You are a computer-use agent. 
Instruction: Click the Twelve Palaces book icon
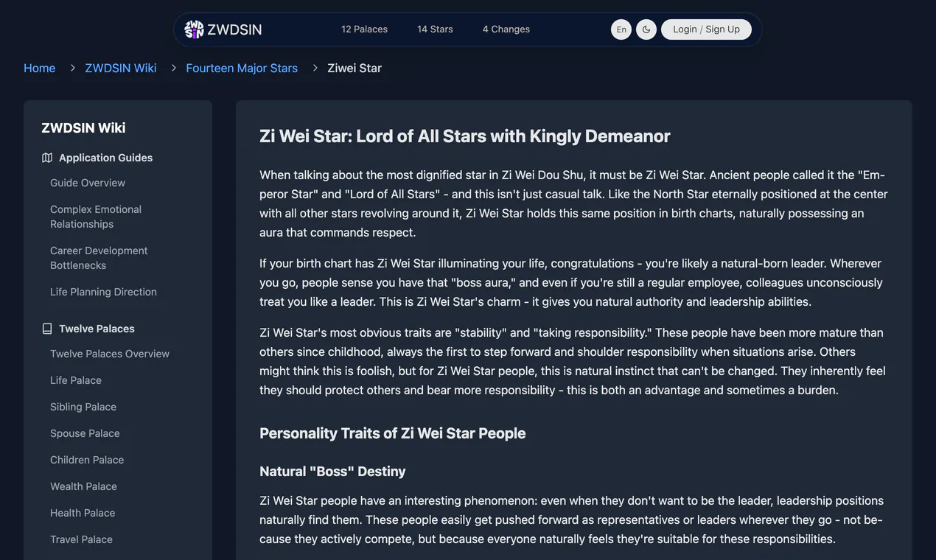point(47,329)
